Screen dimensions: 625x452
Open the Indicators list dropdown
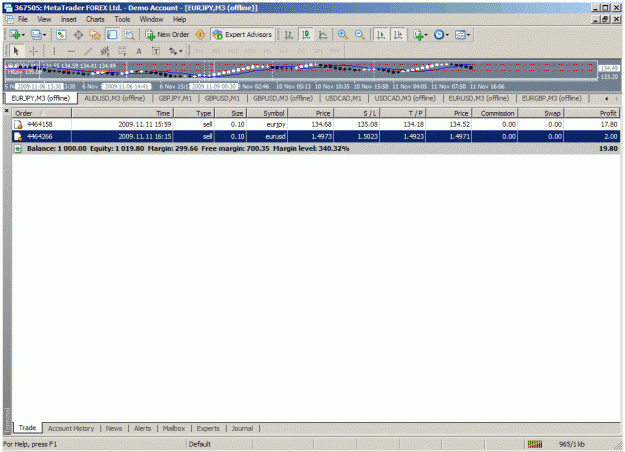pyautogui.click(x=420, y=35)
